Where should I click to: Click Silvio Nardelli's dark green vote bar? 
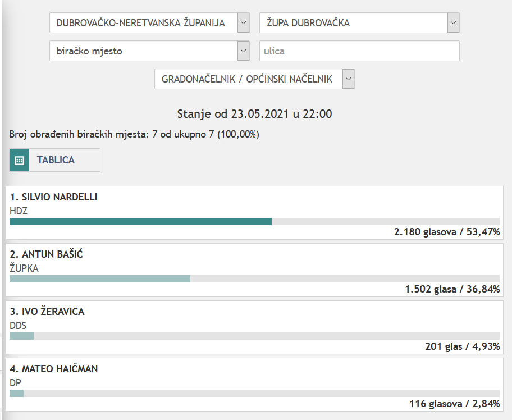140,222
